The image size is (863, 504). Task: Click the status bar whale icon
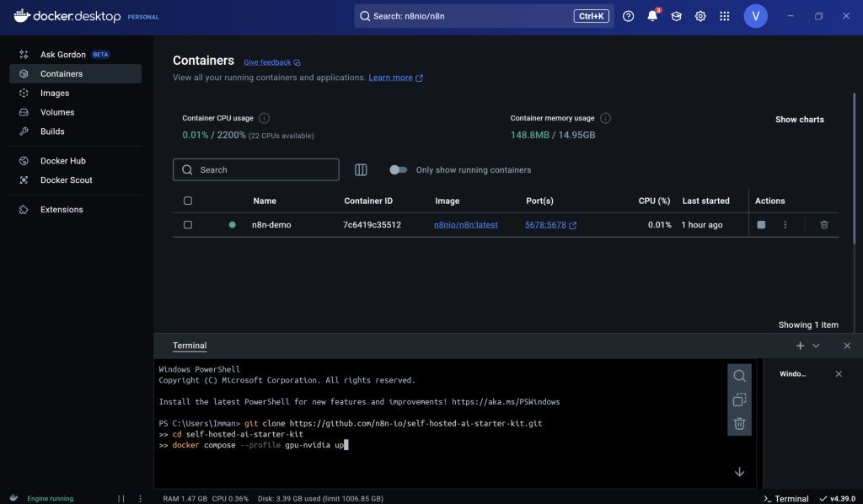pos(13,498)
